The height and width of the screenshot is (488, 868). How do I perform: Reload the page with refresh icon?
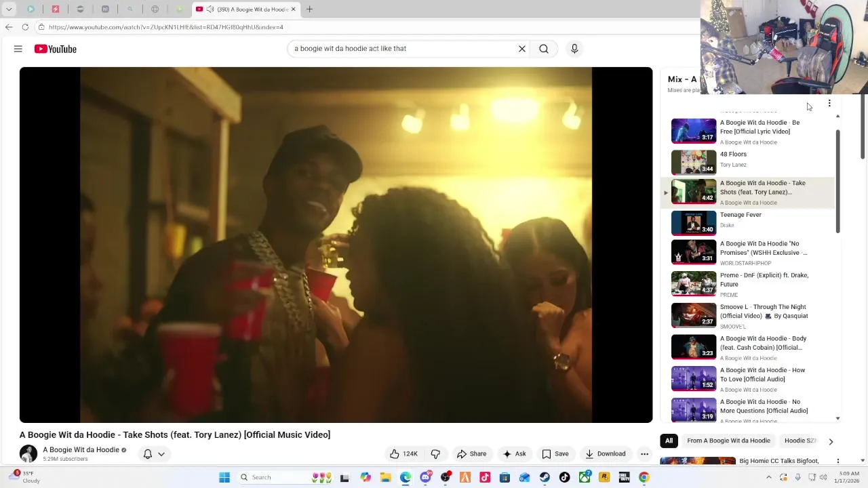[x=25, y=27]
